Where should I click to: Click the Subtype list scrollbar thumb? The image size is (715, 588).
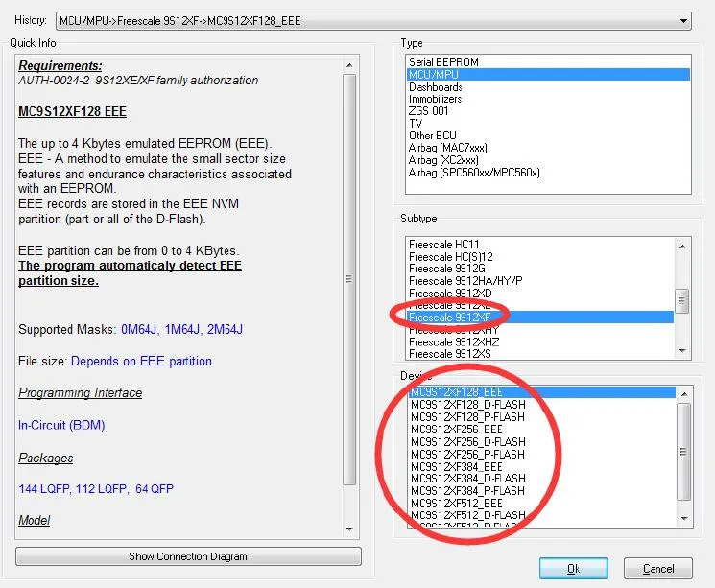pos(681,301)
